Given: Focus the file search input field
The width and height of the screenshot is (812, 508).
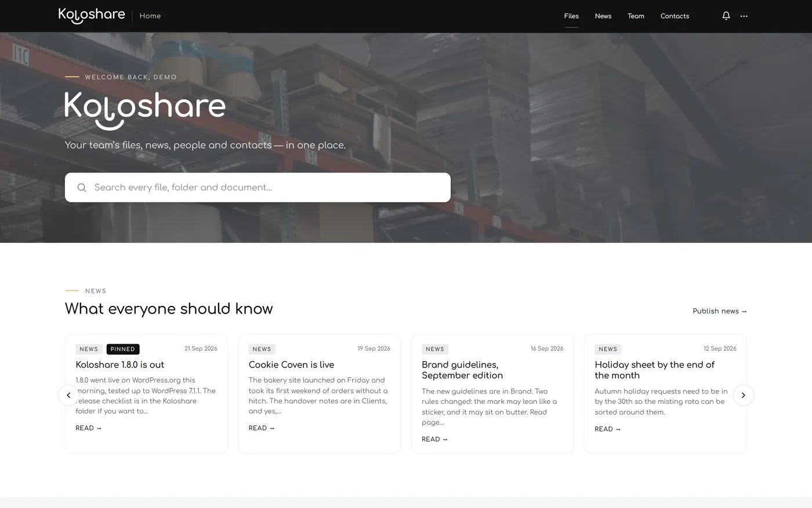Looking at the screenshot, I should pyautogui.click(x=258, y=188).
